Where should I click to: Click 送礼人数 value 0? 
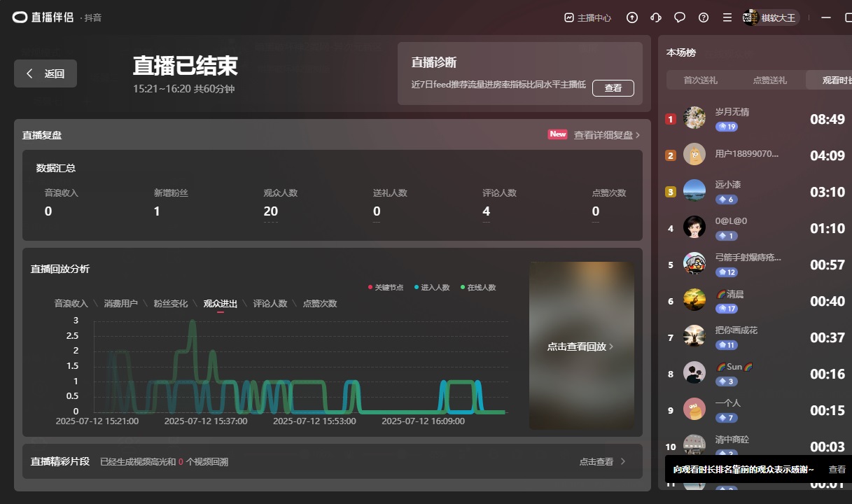377,211
